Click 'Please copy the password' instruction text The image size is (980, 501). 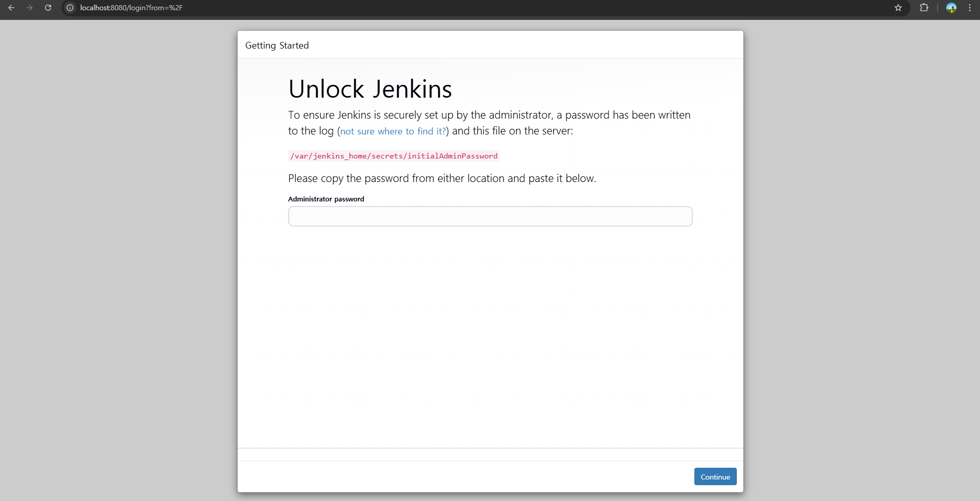click(x=442, y=178)
